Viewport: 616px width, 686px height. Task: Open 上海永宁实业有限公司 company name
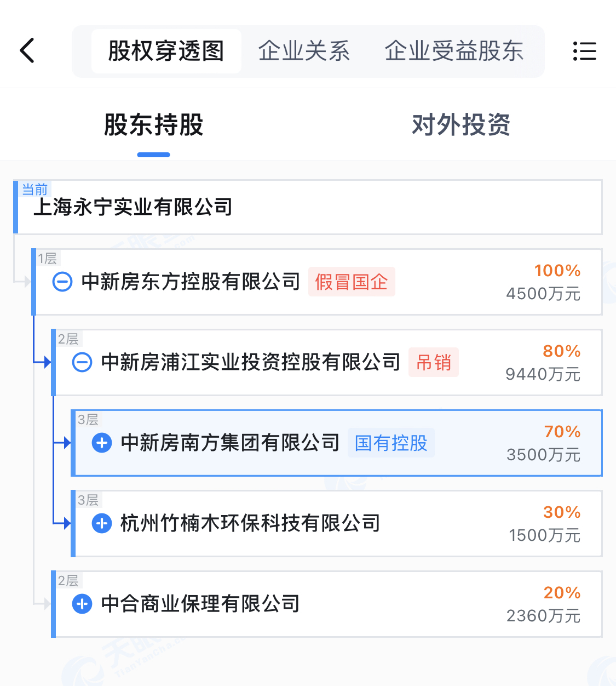pyautogui.click(x=133, y=207)
